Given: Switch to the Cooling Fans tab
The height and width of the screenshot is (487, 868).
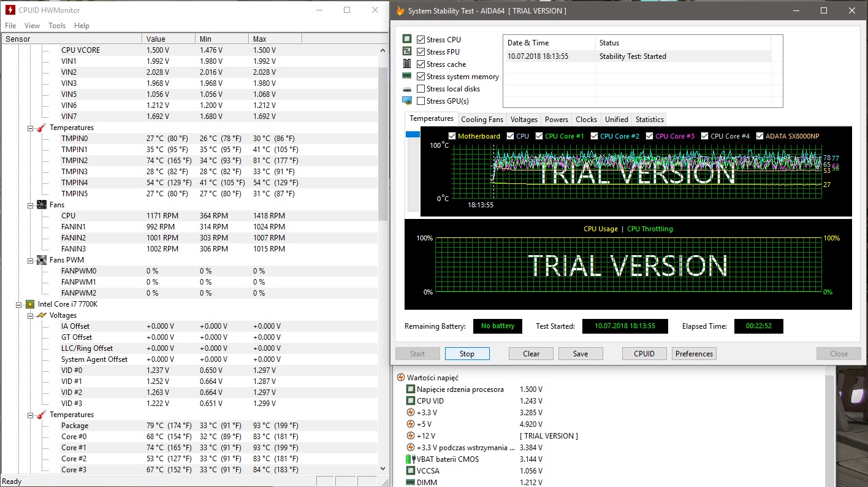Looking at the screenshot, I should pos(482,120).
